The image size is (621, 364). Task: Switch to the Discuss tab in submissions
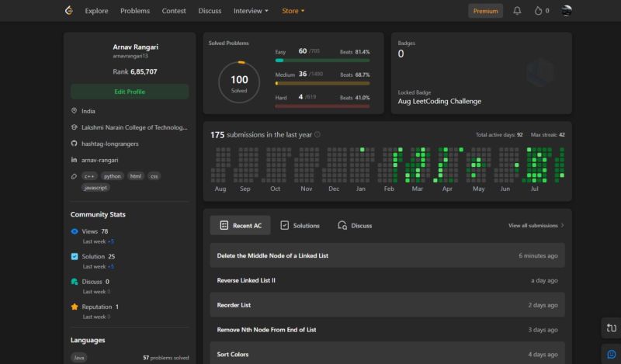(355, 225)
